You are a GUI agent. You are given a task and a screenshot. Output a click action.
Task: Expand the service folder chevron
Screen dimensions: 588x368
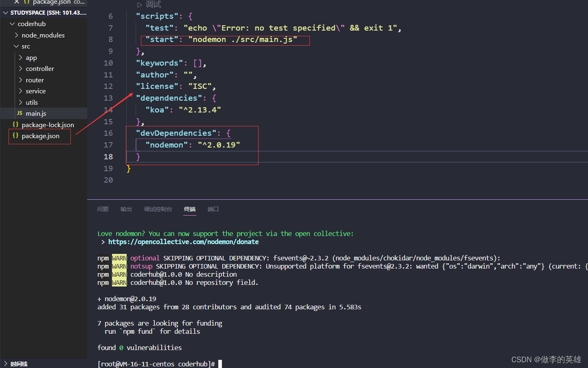pyautogui.click(x=20, y=91)
